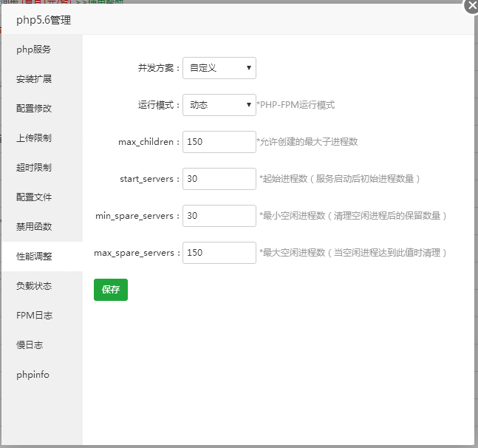Select the 最小空闲进程数 hint text
This screenshot has height=448, width=478.
(x=353, y=216)
